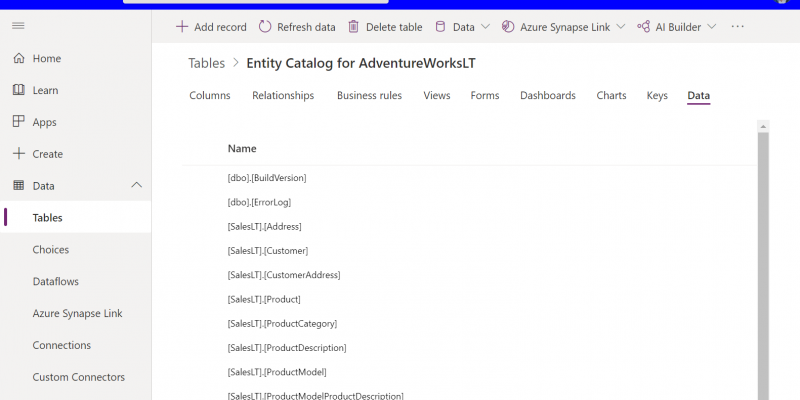This screenshot has width=800, height=400.
Task: Select the [SalesLT].[ProductDescription] row
Action: click(x=469, y=347)
